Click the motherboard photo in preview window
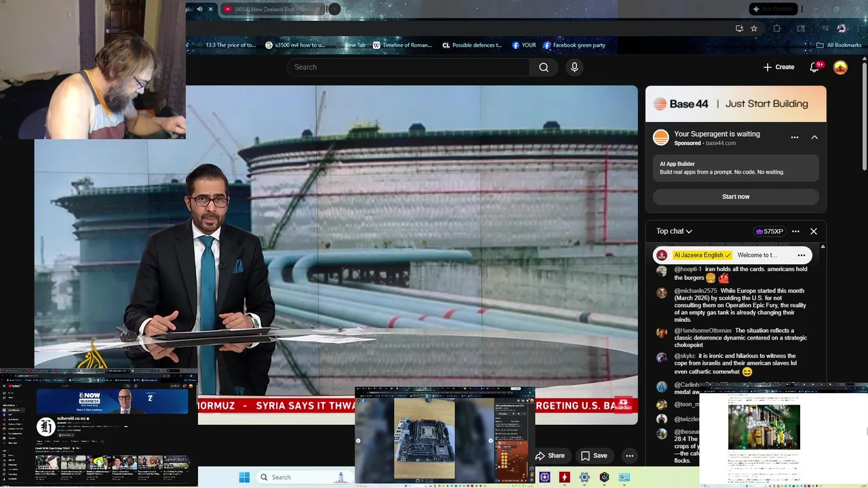The width and height of the screenshot is (868, 488). (425, 439)
